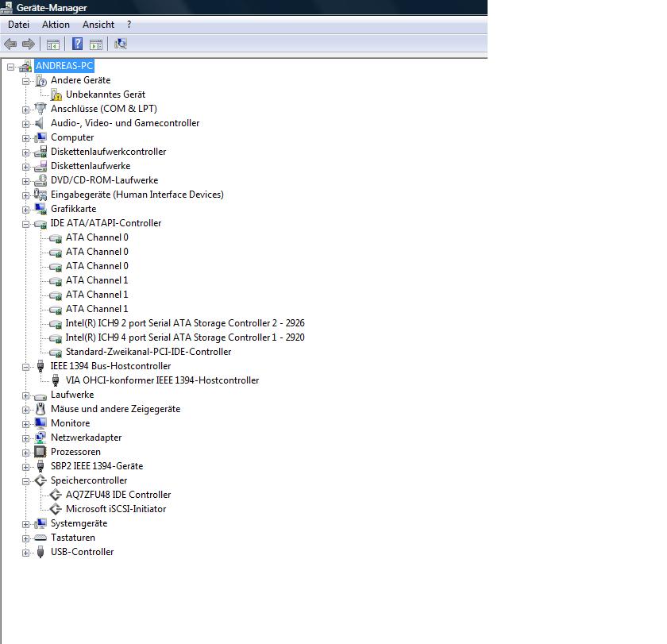Open the ? help menu

pyautogui.click(x=129, y=25)
